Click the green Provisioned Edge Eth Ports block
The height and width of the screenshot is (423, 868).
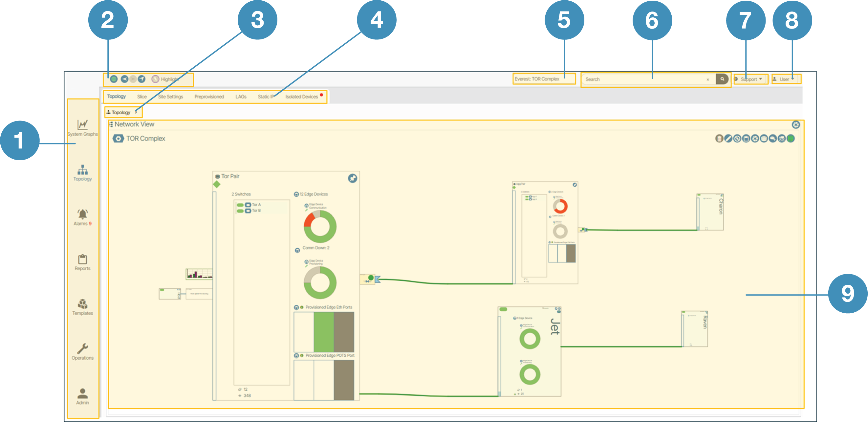pyautogui.click(x=324, y=332)
